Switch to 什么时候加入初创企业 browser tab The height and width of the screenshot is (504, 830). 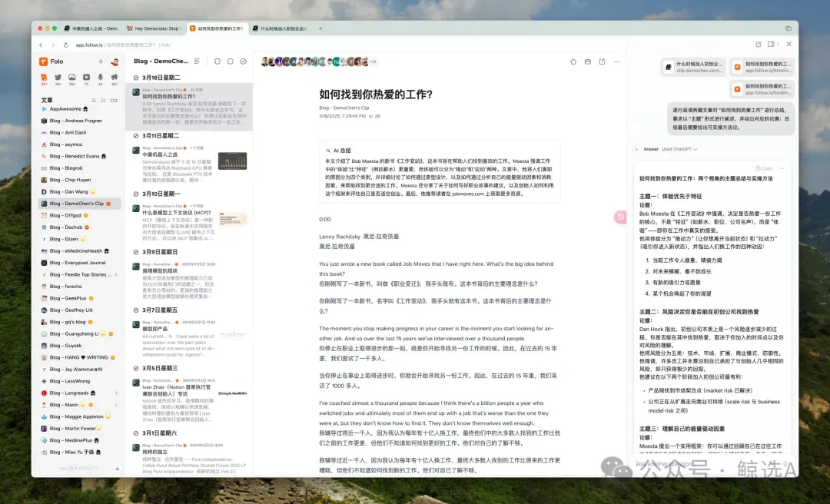pos(279,28)
